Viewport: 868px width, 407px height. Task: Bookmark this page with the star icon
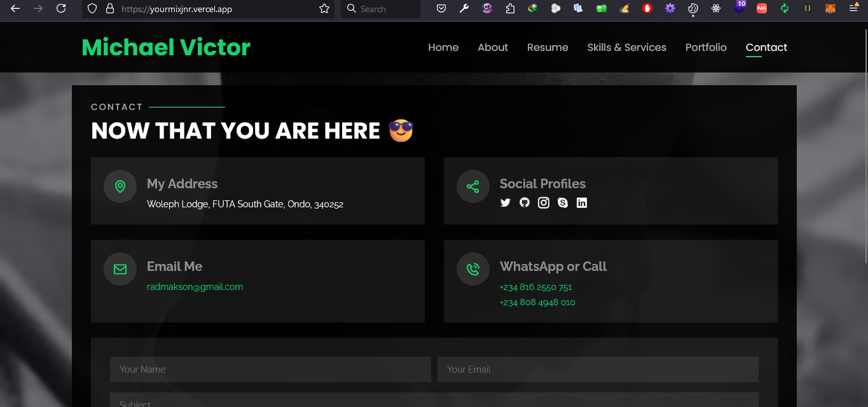(324, 8)
